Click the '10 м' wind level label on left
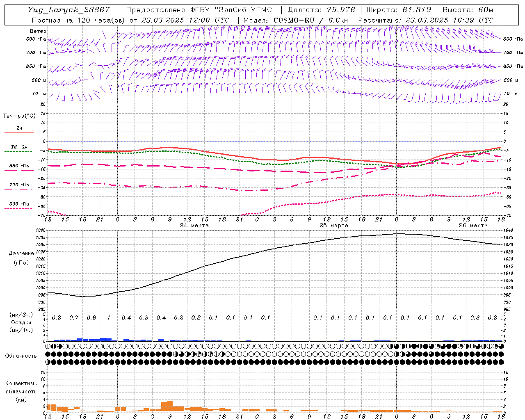Image resolution: width=525 pixels, height=420 pixels. coord(39,94)
